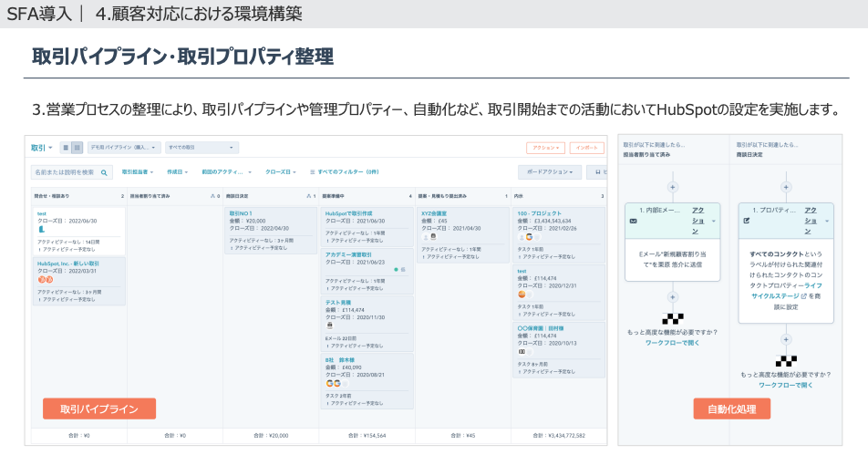Click orange avatars on HubSpot, Inc. deal card
The image size is (868, 455).
[46, 280]
